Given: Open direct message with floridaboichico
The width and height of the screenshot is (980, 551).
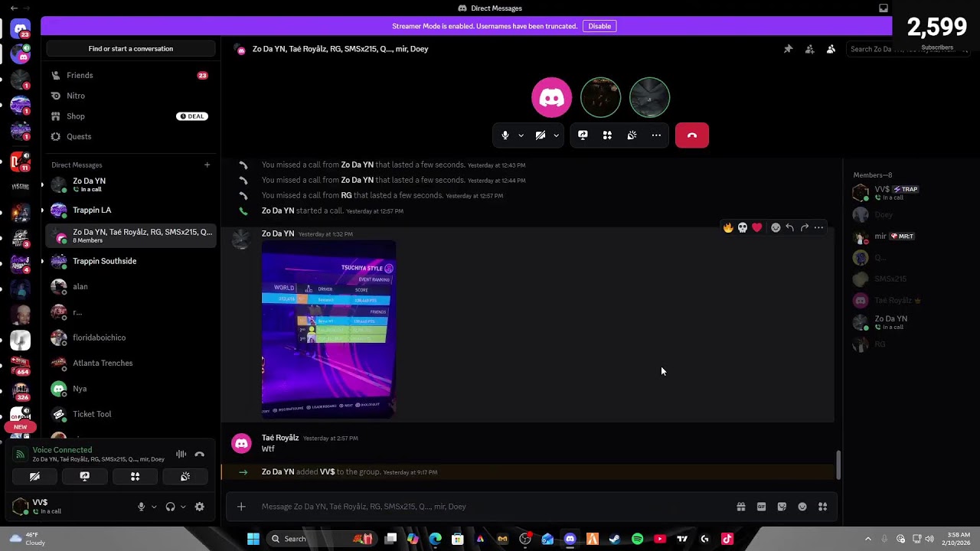Looking at the screenshot, I should 130,337.
